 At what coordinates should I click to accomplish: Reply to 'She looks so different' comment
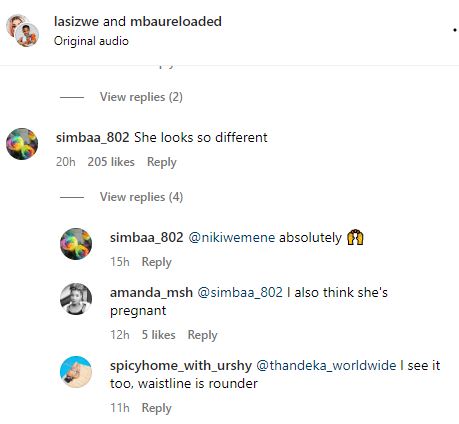point(162,162)
